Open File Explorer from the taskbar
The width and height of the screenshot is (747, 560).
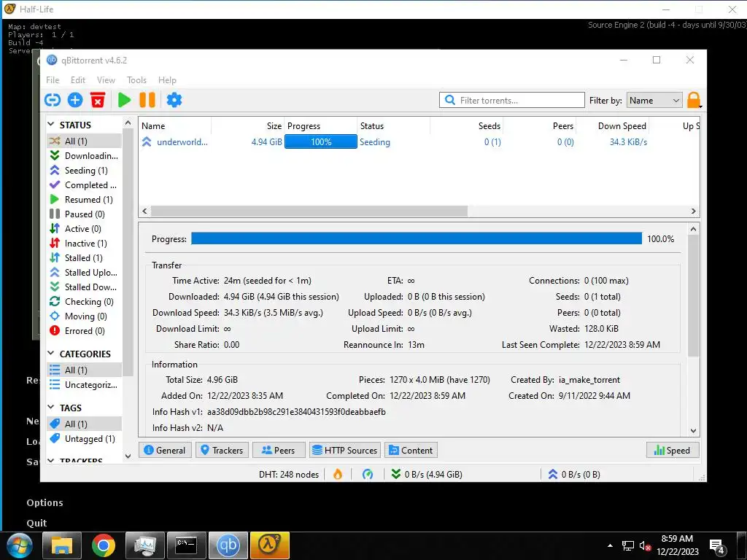(x=62, y=545)
